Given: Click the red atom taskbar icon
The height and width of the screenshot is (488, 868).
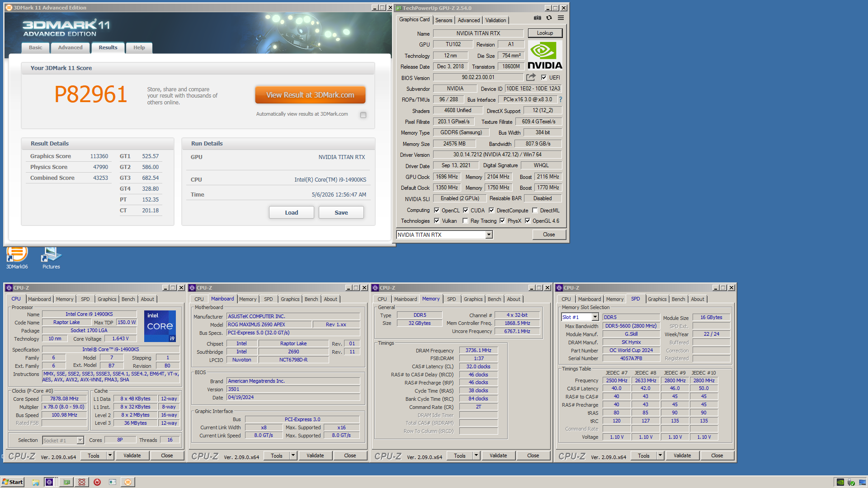Looking at the screenshot, I should (82, 482).
